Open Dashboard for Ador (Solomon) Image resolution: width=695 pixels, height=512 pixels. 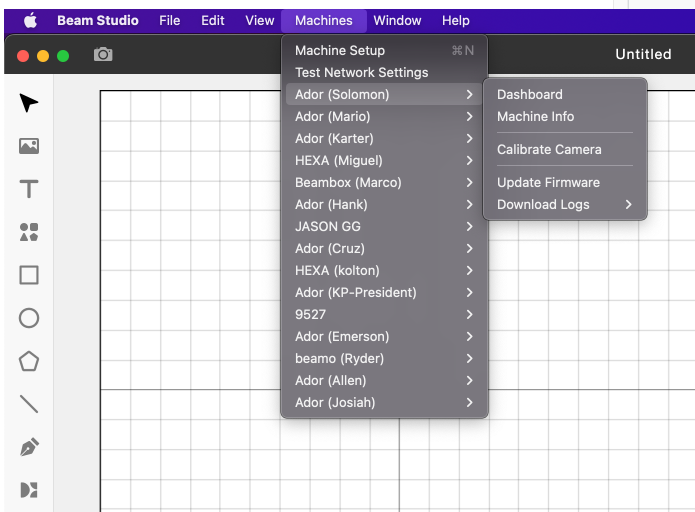530,94
